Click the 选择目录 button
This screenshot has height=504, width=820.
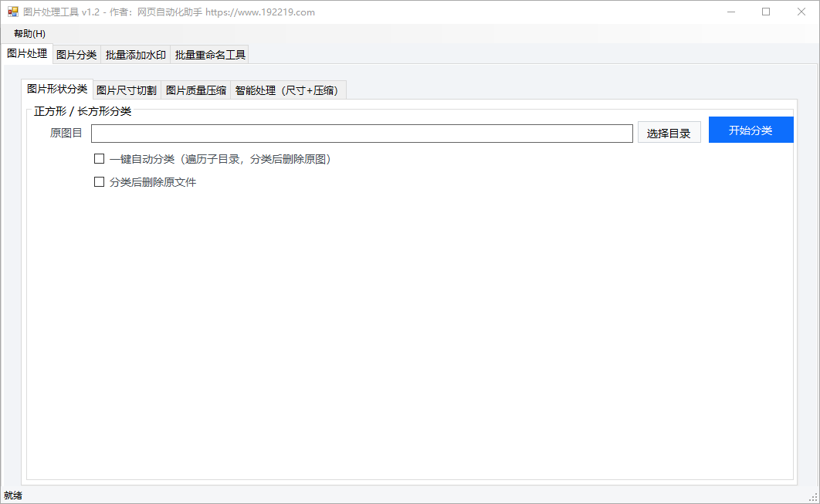coord(669,132)
